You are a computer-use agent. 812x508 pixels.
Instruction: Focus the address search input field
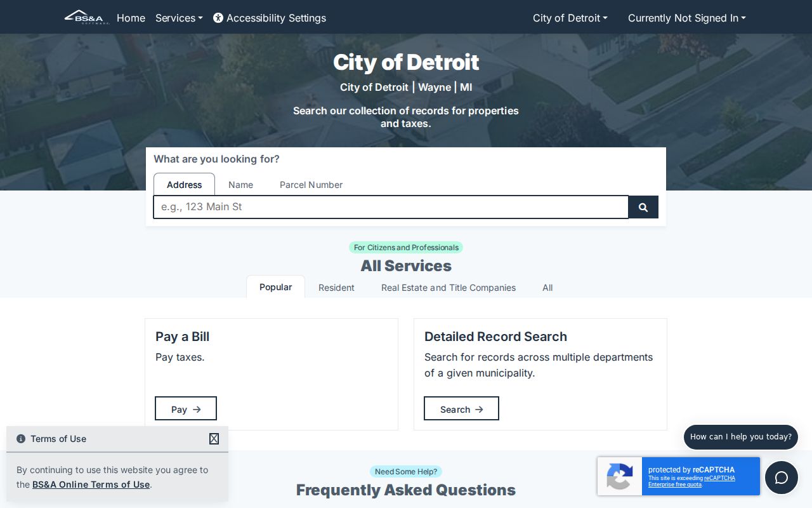click(391, 207)
